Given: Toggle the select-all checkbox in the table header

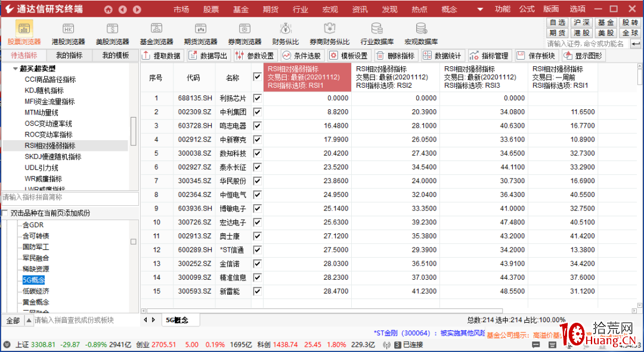Looking at the screenshot, I should pos(258,77).
